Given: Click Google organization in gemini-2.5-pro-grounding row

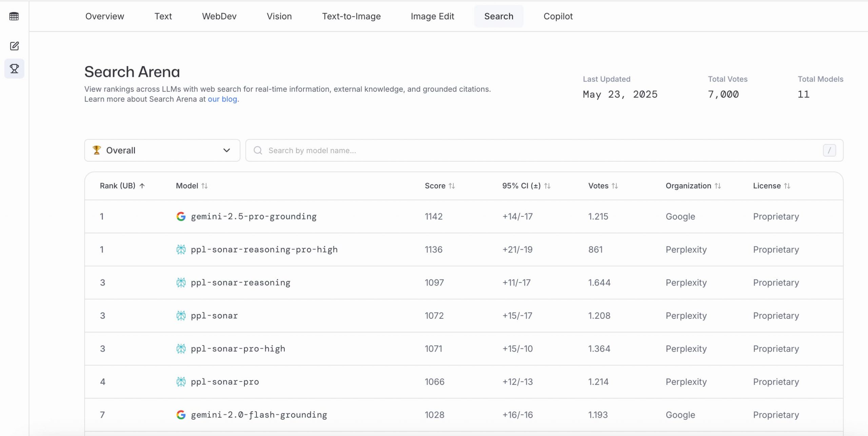Looking at the screenshot, I should point(680,216).
